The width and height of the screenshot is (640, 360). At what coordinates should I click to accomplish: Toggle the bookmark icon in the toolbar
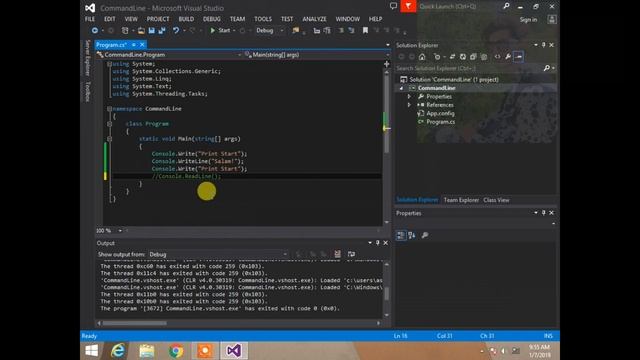click(365, 31)
